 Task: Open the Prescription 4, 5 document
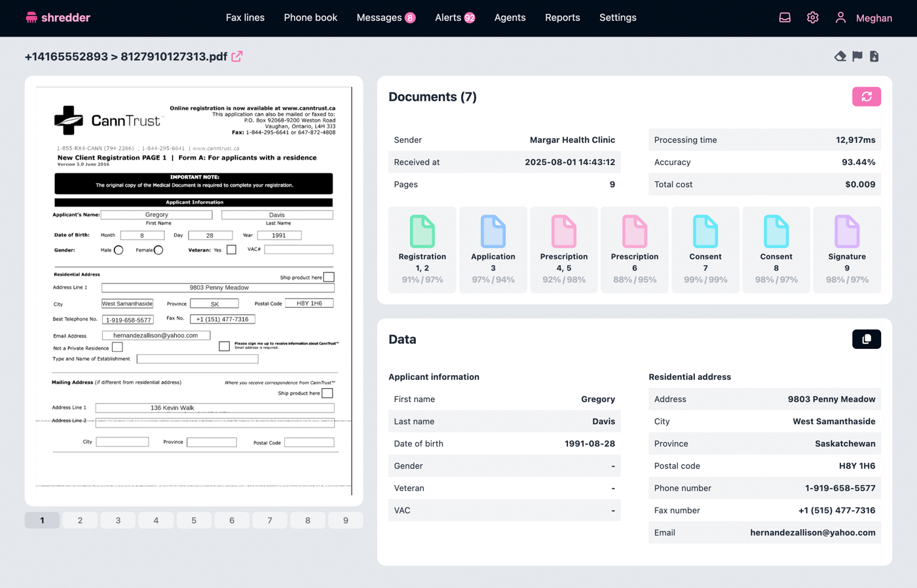563,249
